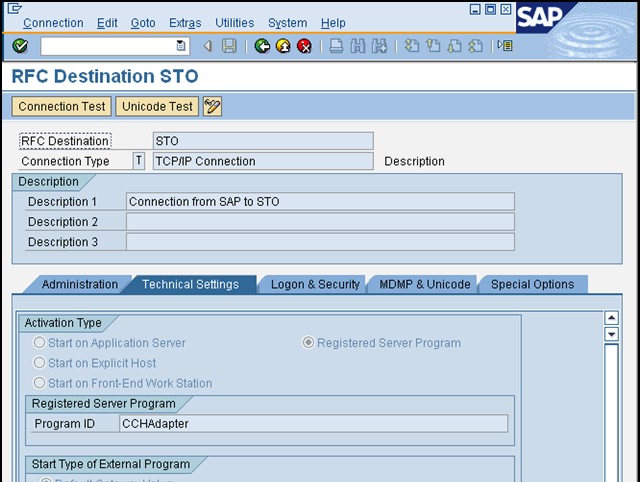
Task: Open the command field history dropdown
Action: click(x=180, y=46)
